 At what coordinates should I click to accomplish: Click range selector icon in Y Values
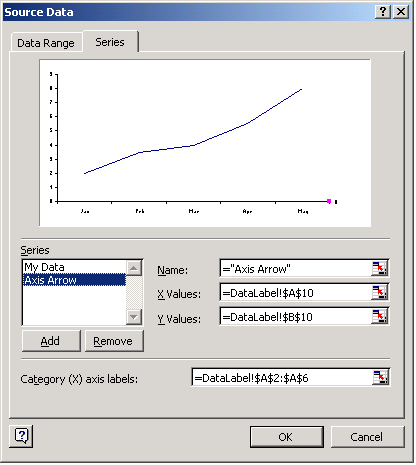click(379, 316)
